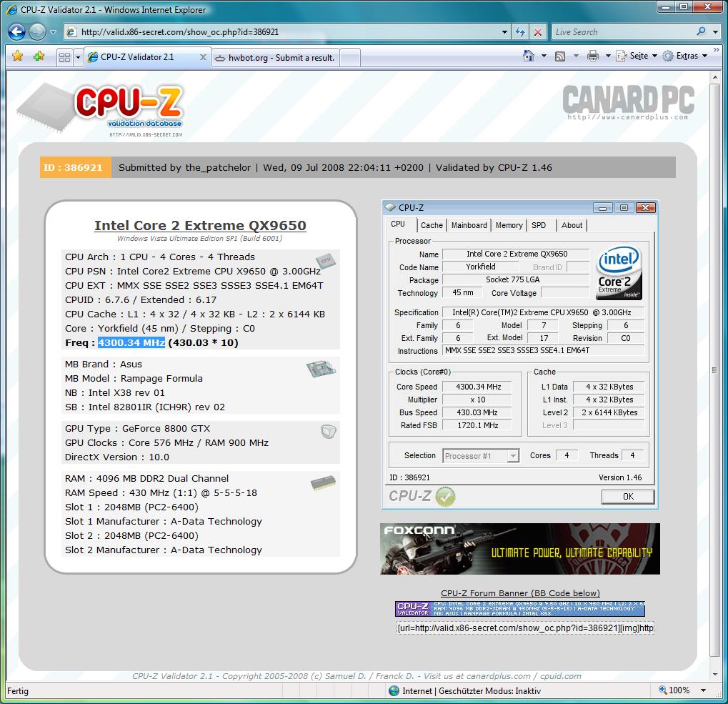This screenshot has width=728, height=704.
Task: Click the Core Speed 4300.34 MHz value
Action: click(478, 387)
